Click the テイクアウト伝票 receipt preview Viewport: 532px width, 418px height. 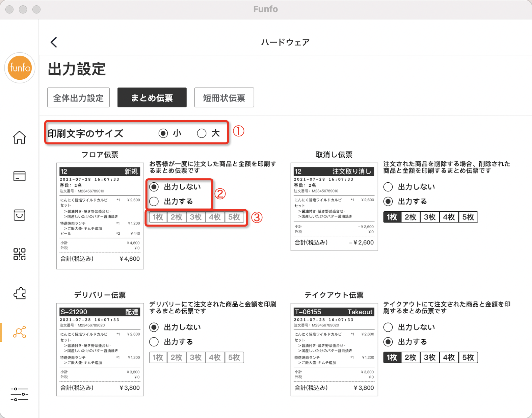(334, 349)
